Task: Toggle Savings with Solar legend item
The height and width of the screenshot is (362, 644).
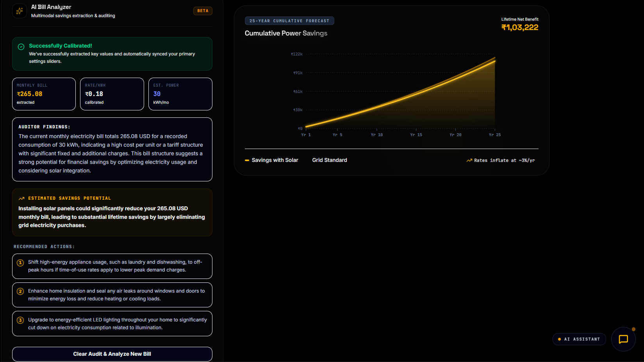Action: (271, 160)
